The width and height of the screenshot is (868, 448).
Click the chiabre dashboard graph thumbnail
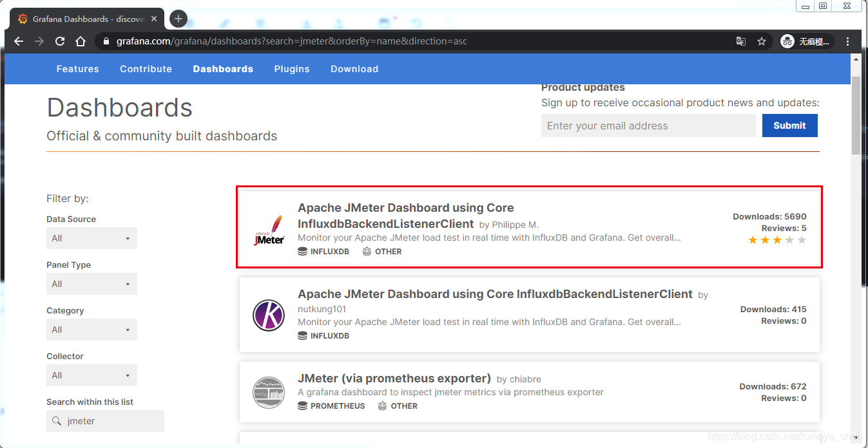[269, 393]
